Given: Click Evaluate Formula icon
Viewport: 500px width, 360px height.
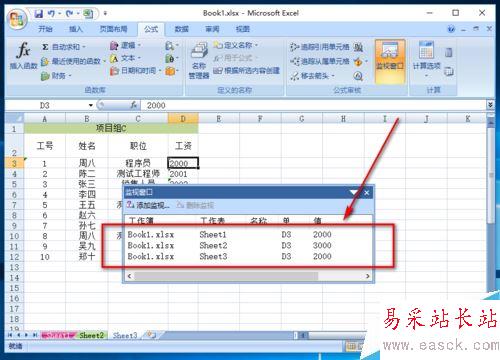Looking at the screenshot, I should [358, 76].
